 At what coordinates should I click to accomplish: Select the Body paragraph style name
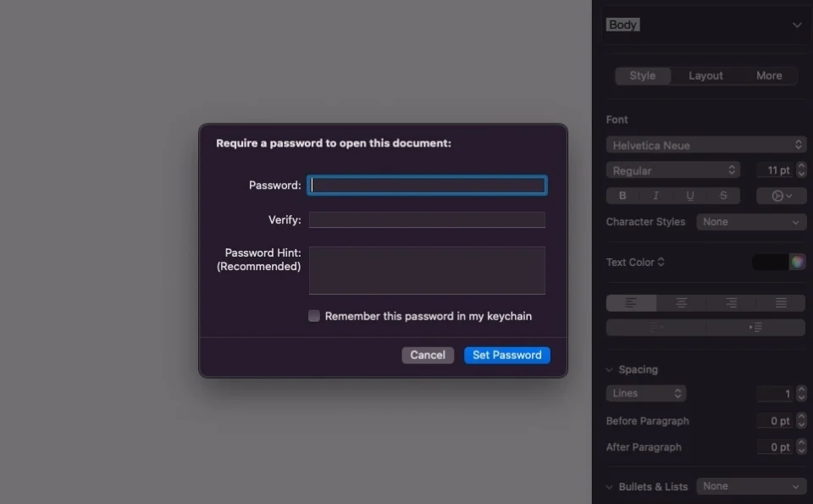tap(622, 25)
